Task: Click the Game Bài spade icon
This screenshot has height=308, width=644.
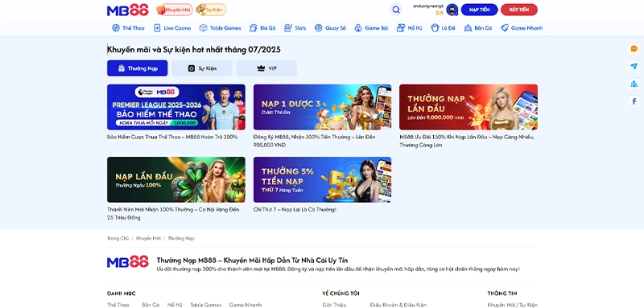Action: [358, 28]
